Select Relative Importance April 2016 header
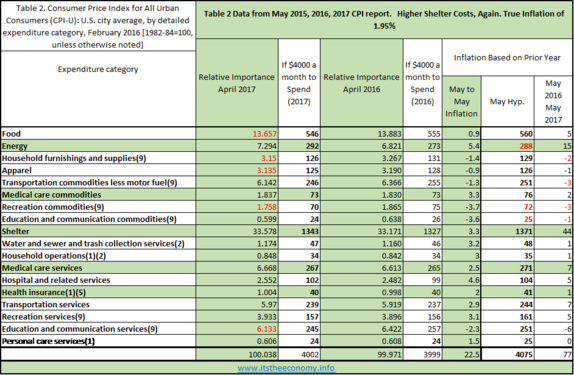574x375 pixels. pos(362,83)
